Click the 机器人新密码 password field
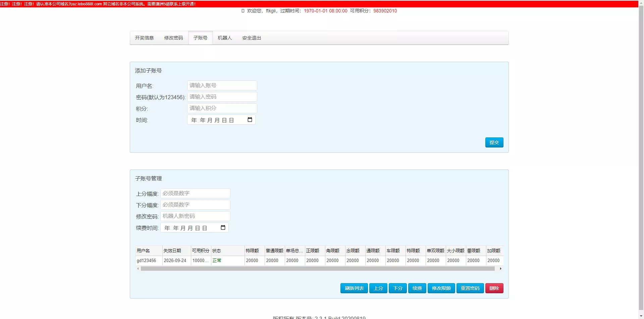644x319 pixels. pos(195,216)
